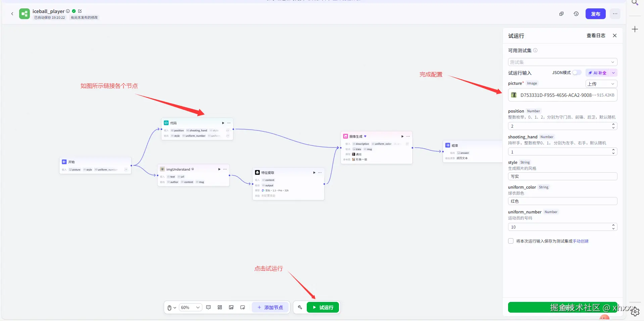Viewport: 644px width, 321px height.
Task: Open the iceball_player workflow logo
Action: coord(24,14)
